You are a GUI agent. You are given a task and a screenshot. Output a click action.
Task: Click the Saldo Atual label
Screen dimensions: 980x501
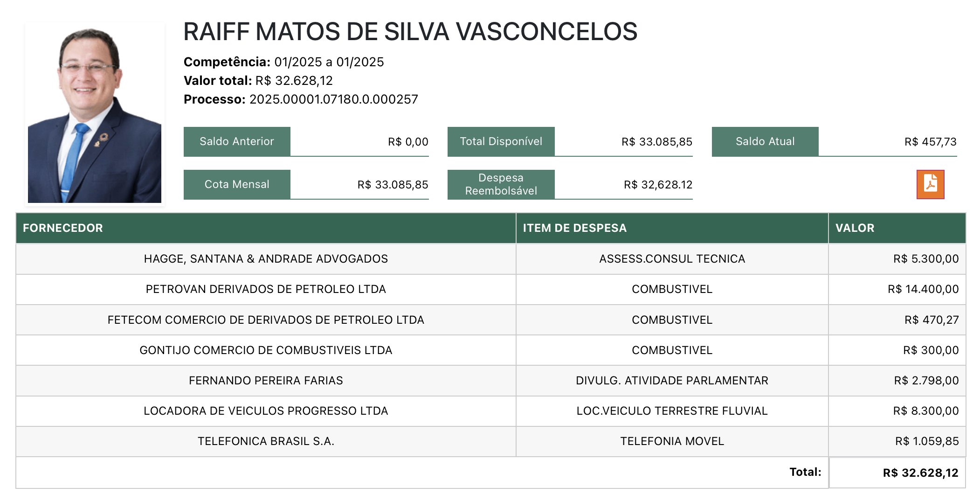coord(765,142)
